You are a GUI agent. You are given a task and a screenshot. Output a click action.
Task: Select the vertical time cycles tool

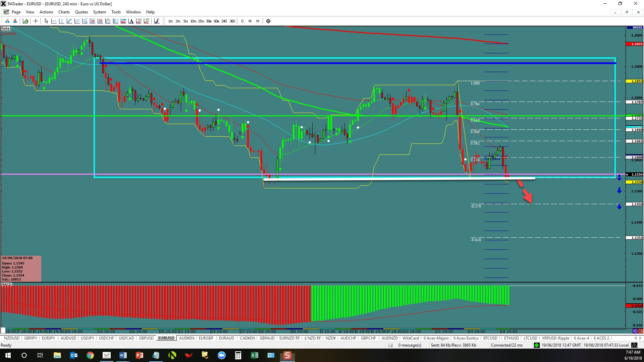[x=115, y=21]
